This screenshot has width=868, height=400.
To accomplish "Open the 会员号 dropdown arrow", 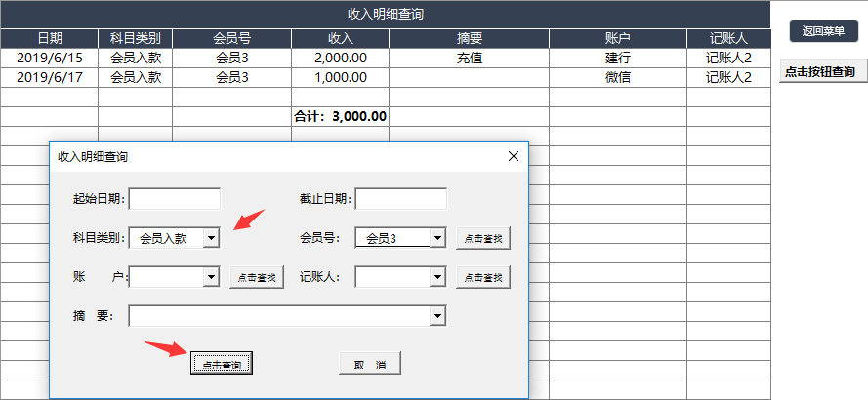I will click(437, 238).
